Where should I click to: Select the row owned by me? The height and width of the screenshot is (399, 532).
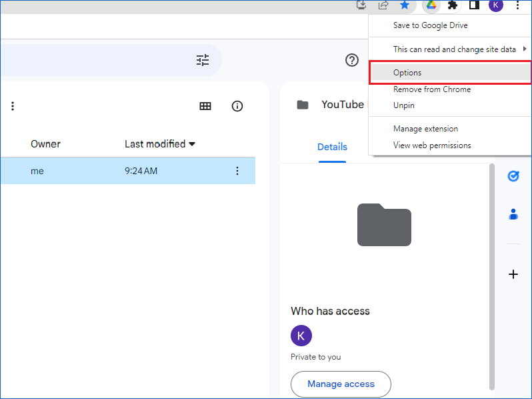(127, 171)
